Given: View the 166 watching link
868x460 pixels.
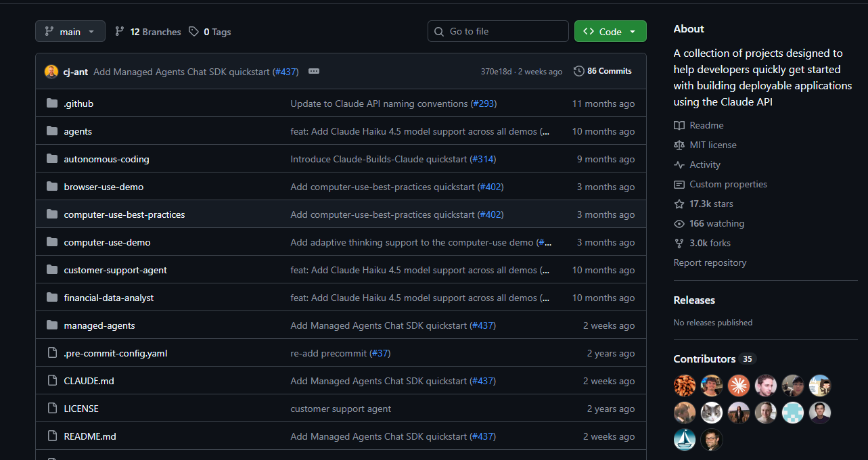Looking at the screenshot, I should [716, 223].
